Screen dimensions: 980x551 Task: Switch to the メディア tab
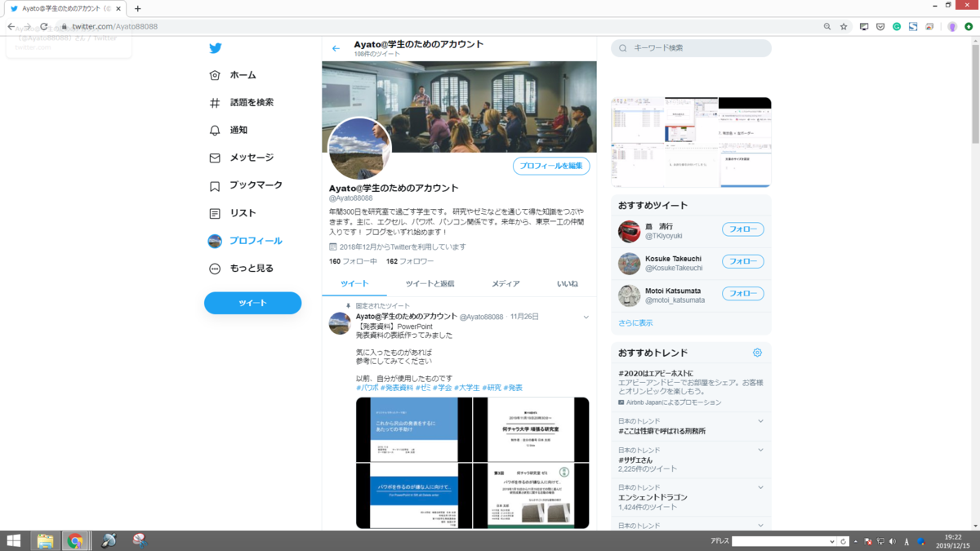(x=506, y=283)
